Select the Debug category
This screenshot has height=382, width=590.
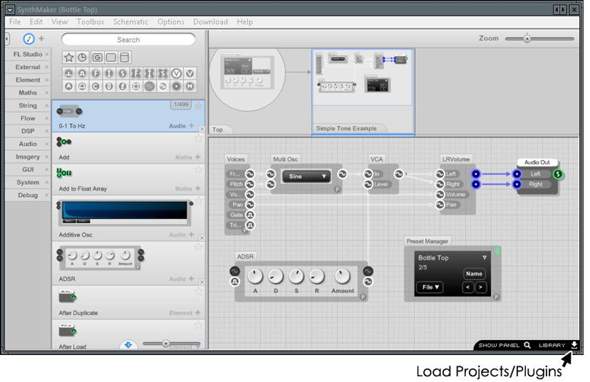point(28,195)
